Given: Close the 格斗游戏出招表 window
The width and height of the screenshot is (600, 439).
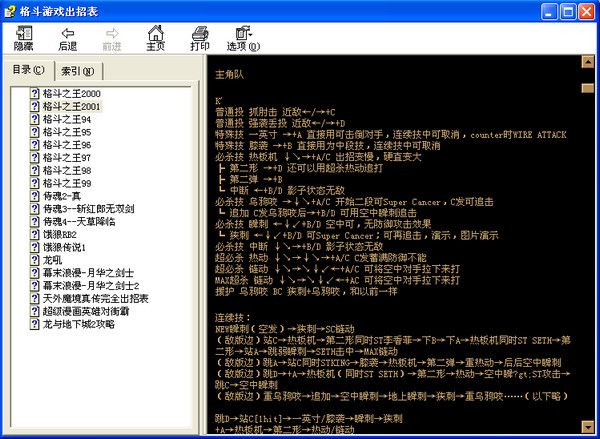Looking at the screenshot, I should tap(586, 12).
